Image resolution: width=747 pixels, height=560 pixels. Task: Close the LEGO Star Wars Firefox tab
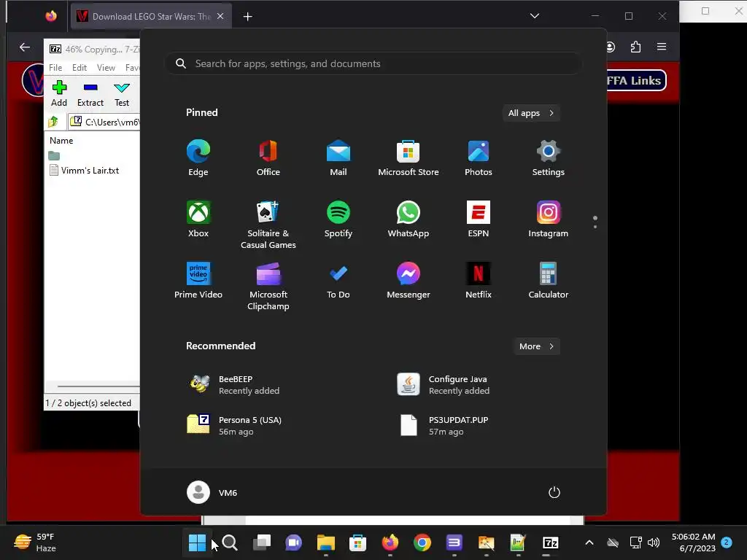point(220,16)
